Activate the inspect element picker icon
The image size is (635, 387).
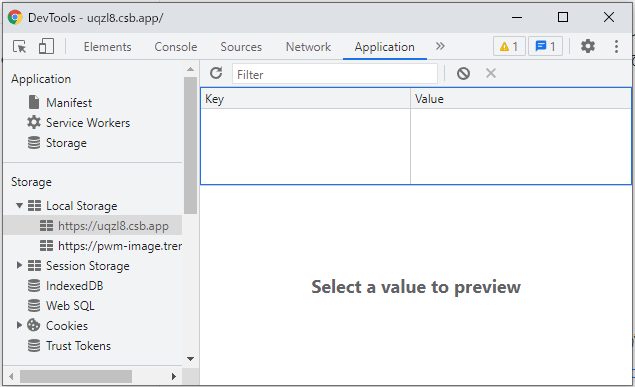(19, 47)
